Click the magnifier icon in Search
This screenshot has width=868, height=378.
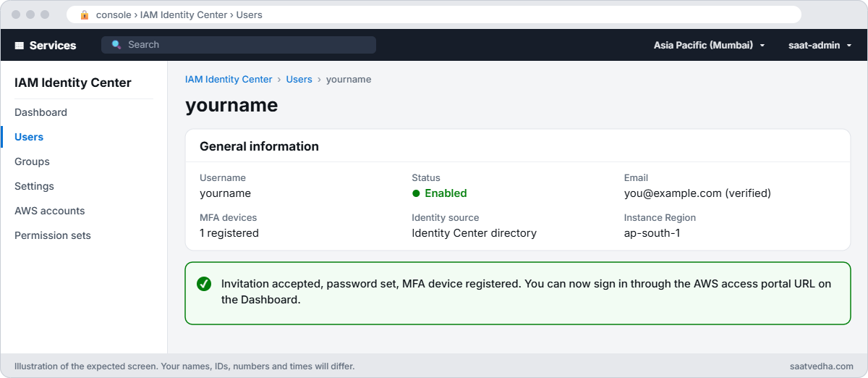coord(116,45)
